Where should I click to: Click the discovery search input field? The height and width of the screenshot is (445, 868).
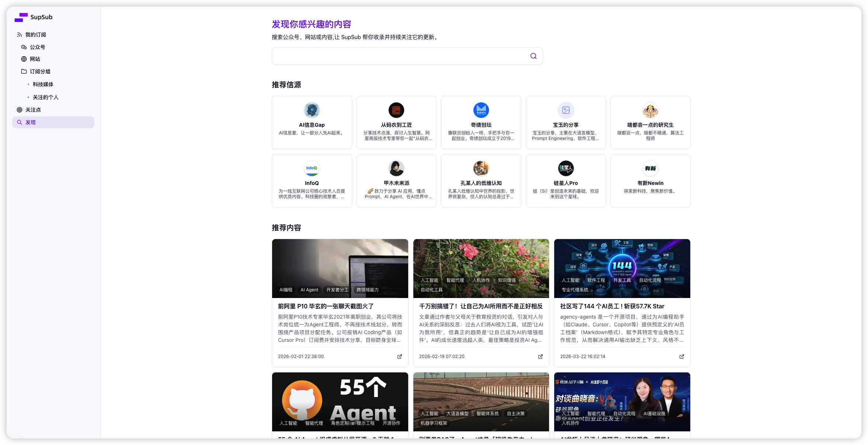pyautogui.click(x=400, y=56)
